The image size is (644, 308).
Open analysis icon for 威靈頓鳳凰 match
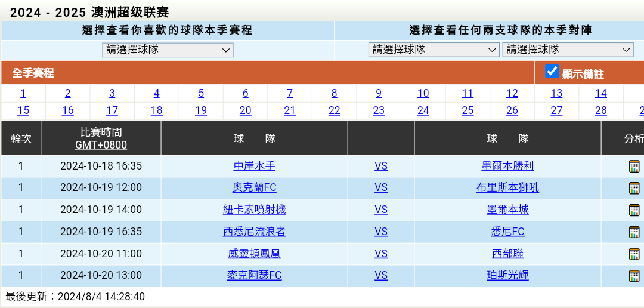pyautogui.click(x=634, y=254)
